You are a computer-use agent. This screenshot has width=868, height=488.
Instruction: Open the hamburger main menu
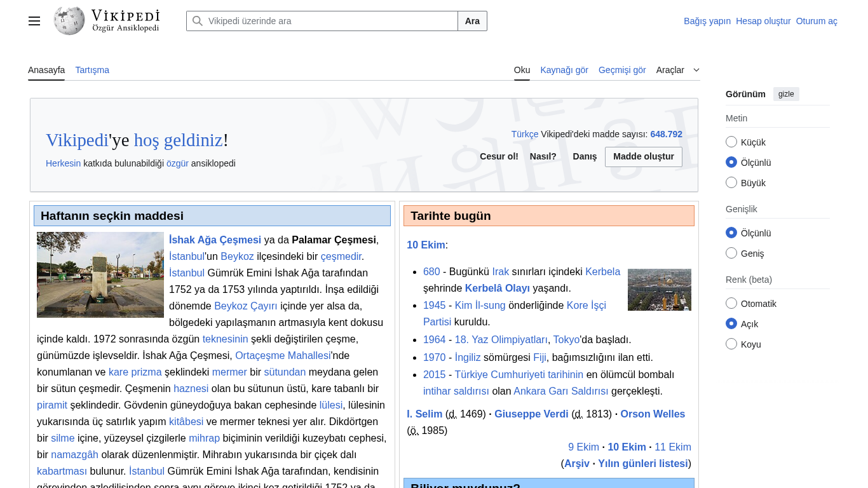click(x=34, y=21)
